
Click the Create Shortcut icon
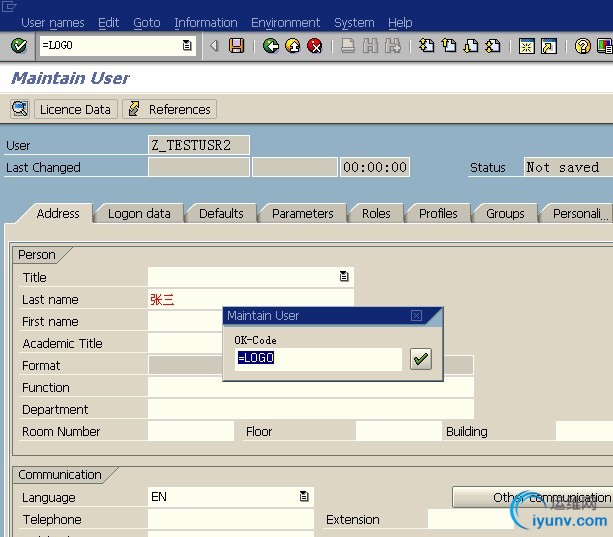coord(549,46)
